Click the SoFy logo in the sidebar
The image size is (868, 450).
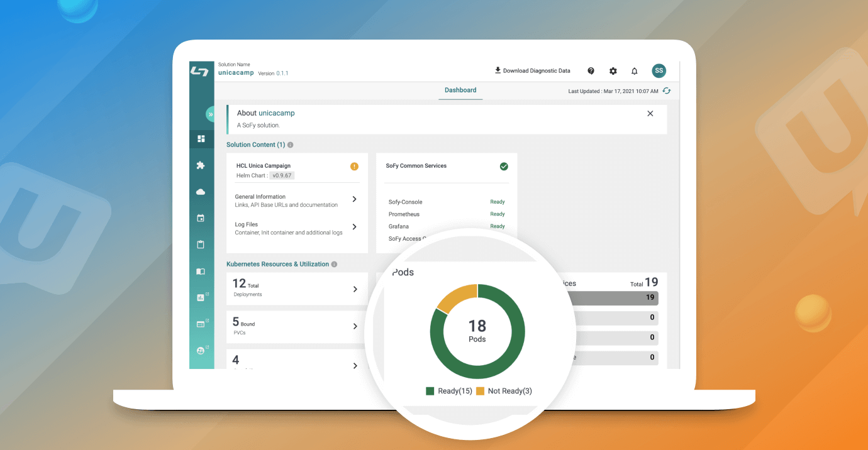[x=199, y=72]
